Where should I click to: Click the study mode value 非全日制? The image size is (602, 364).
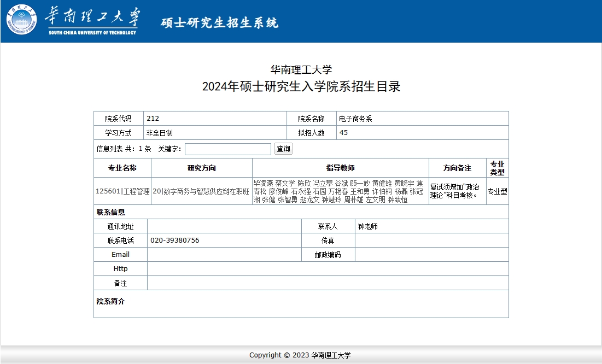[x=159, y=133]
